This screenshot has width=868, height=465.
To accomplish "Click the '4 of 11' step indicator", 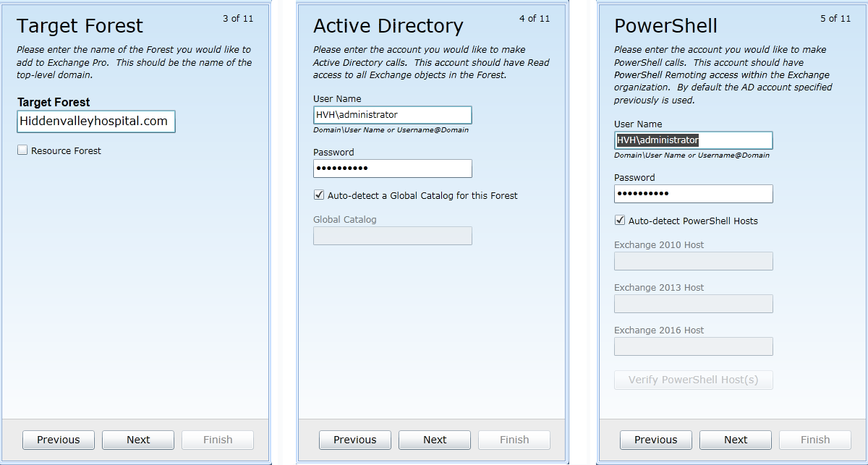I will tap(535, 19).
